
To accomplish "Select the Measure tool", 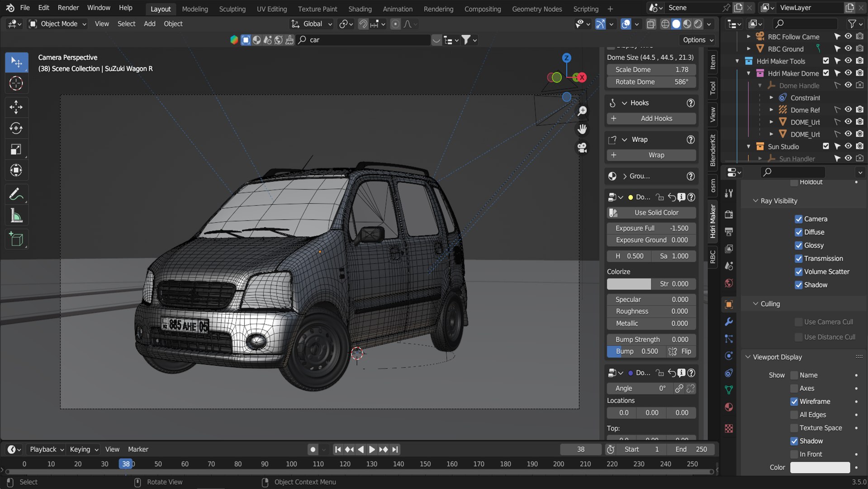I will point(16,216).
